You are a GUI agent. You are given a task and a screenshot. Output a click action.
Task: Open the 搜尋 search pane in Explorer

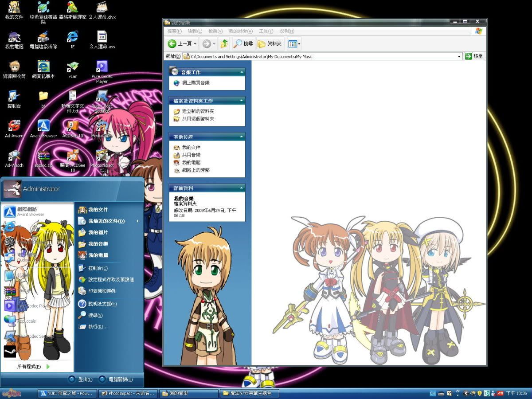tap(243, 43)
